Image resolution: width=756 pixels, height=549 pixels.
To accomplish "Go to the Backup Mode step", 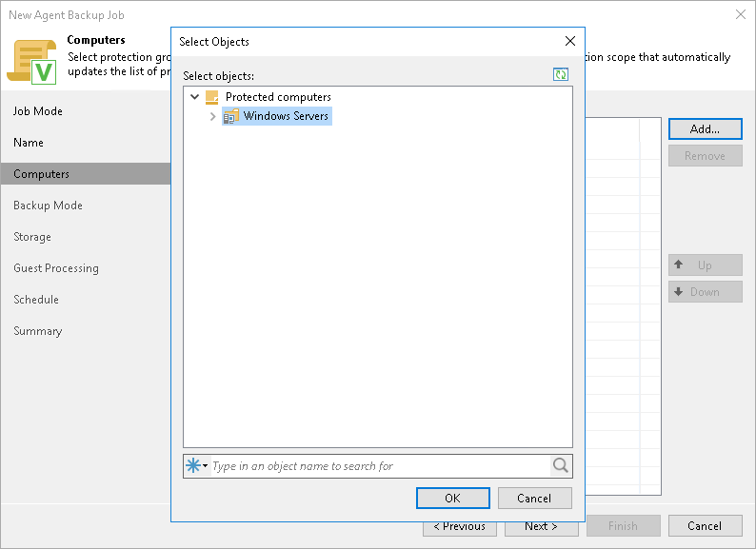I will (48, 206).
